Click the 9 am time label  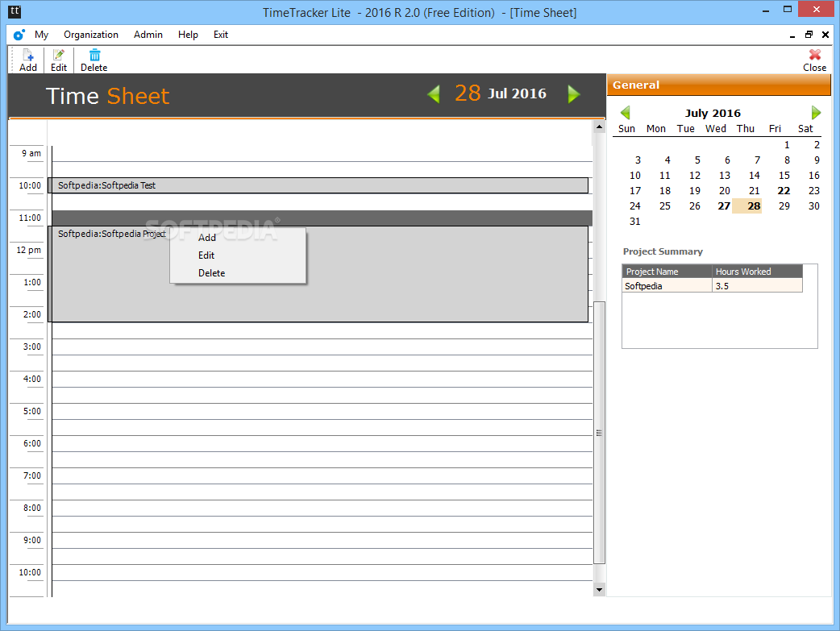pos(31,154)
